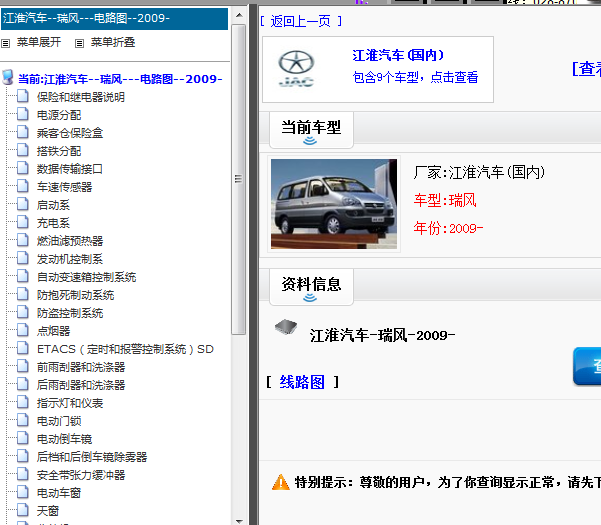Image resolution: width=601 pixels, height=525 pixels.
Task: Click the page icon beside 天窗
Action: (x=23, y=510)
